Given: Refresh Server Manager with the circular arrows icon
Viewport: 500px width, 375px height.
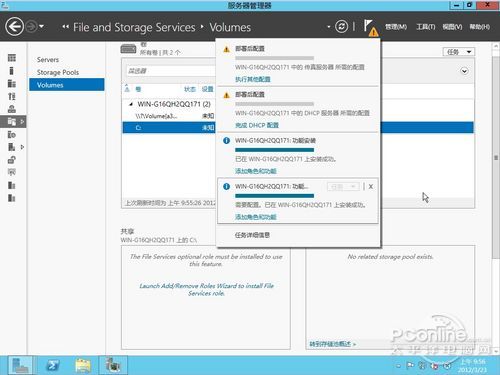Looking at the screenshot, I should tap(341, 27).
